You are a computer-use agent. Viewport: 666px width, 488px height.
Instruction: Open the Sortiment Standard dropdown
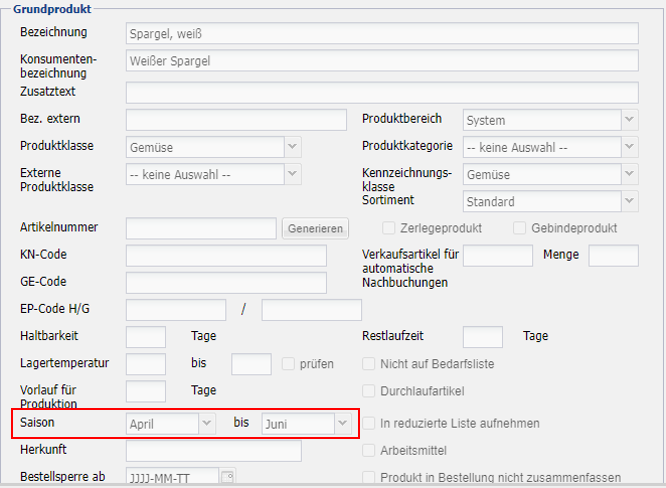(550, 201)
